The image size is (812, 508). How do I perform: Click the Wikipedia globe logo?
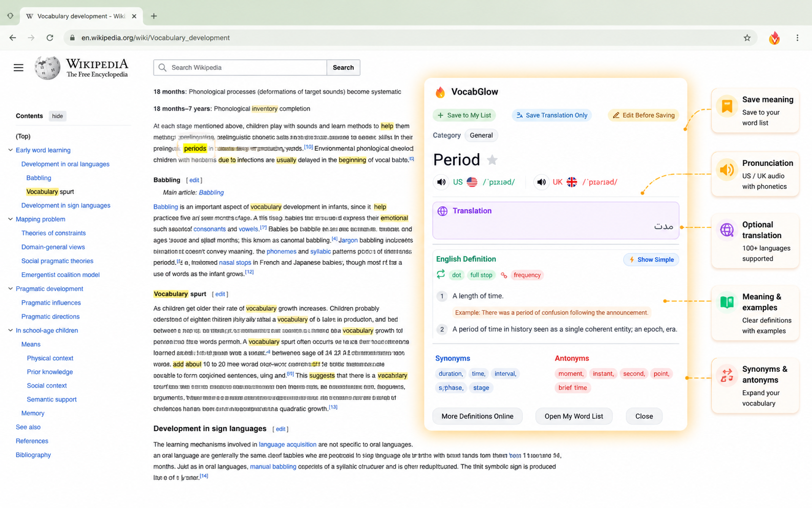[47, 68]
